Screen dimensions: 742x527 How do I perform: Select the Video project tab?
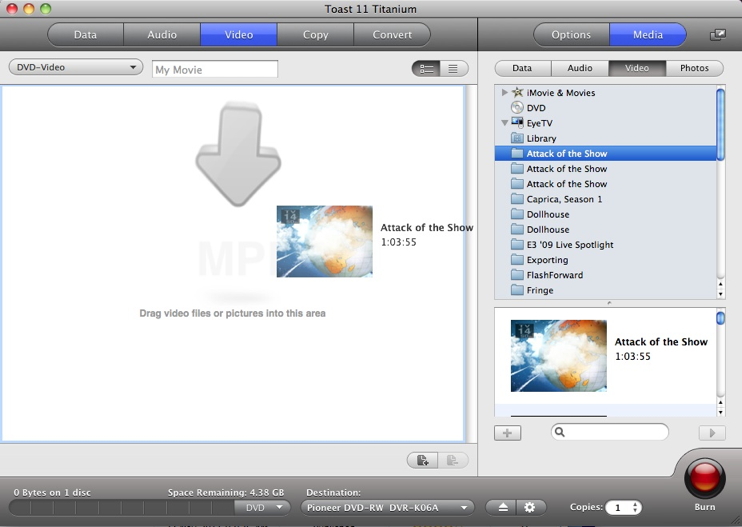point(238,35)
